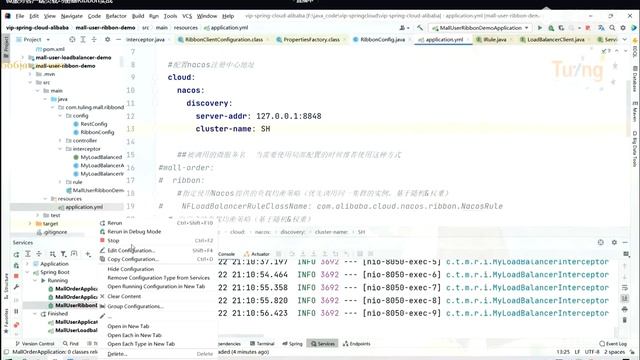Select Clear Content in context menu
The height and width of the screenshot is (360, 640).
coord(124,296)
